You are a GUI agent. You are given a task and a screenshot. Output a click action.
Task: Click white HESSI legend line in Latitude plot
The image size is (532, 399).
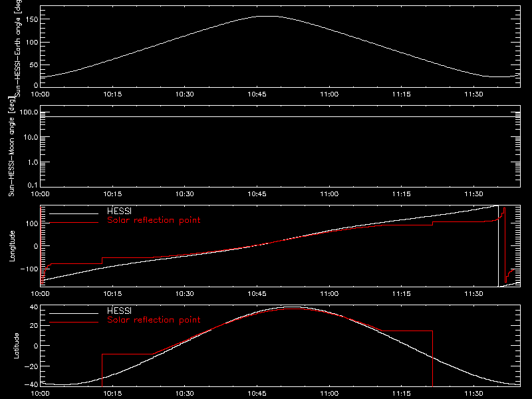pos(74,313)
